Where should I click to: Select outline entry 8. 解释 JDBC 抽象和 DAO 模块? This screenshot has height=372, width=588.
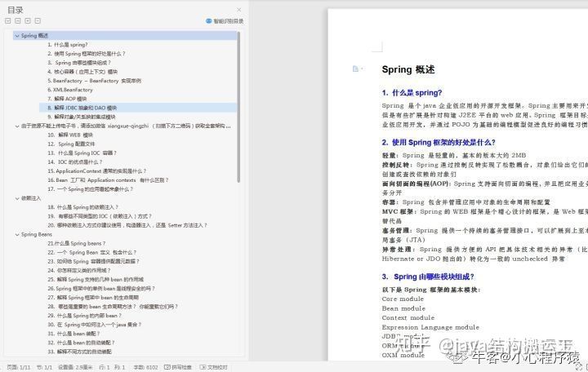(82, 108)
